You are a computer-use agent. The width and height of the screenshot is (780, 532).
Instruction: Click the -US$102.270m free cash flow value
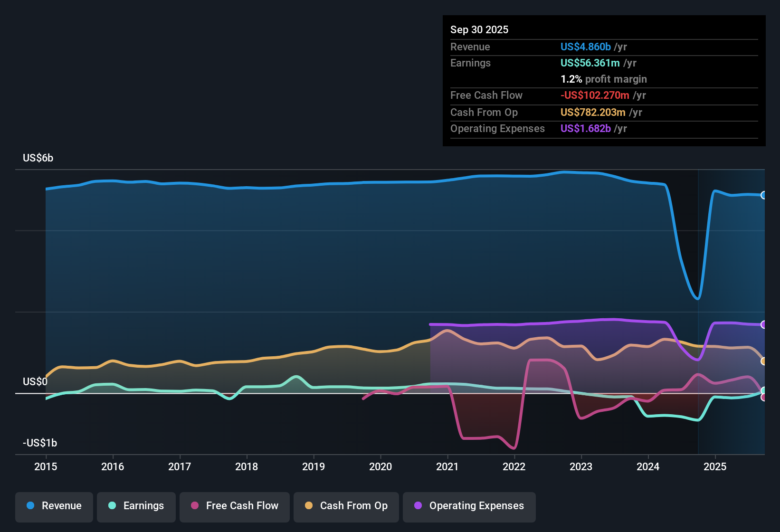click(x=594, y=95)
